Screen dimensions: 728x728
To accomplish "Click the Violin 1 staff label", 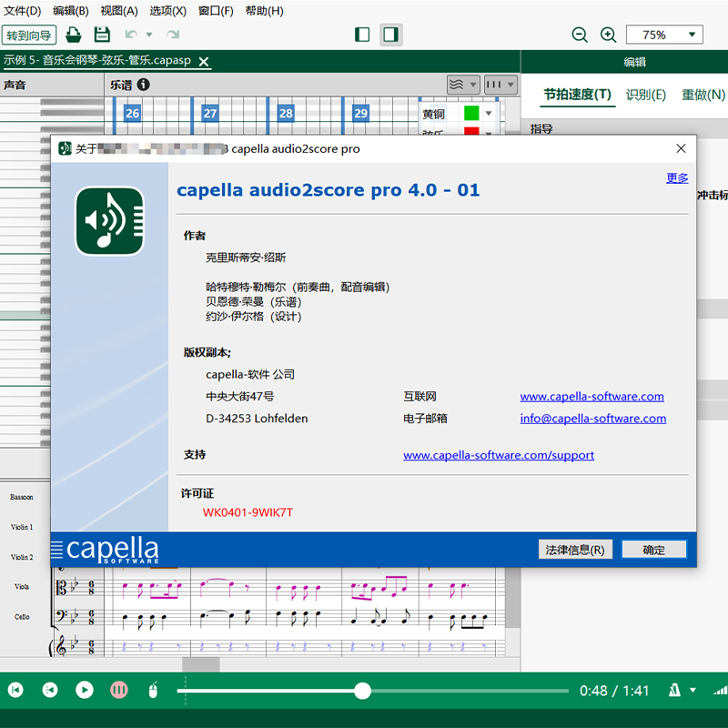I will [x=21, y=527].
